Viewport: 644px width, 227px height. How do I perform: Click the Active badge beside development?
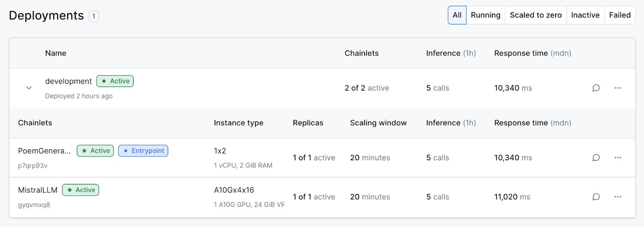click(115, 81)
